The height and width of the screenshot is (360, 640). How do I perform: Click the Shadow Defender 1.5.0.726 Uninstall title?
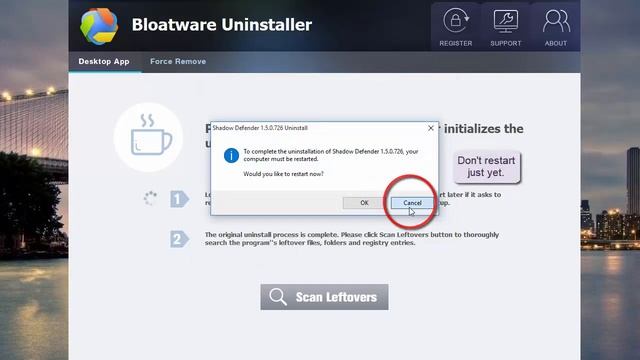[x=260, y=128]
